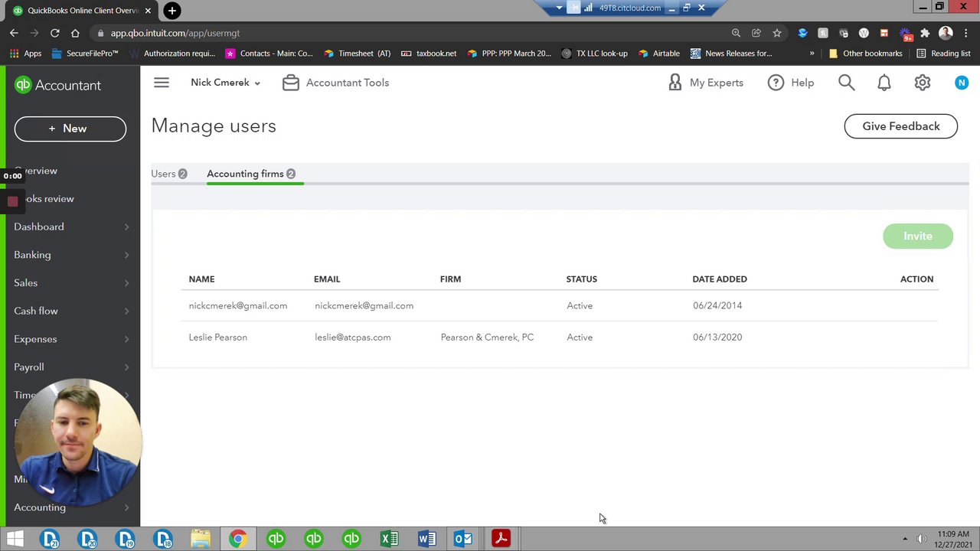980x551 pixels.
Task: Click the Pearson & Cmerek, PC firm cell
Action: pyautogui.click(x=487, y=337)
